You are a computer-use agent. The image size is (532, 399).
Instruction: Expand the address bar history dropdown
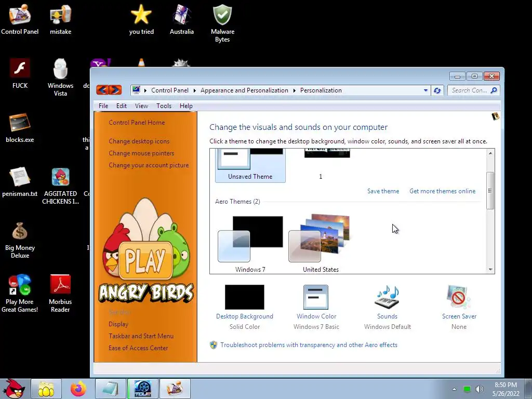coord(425,90)
